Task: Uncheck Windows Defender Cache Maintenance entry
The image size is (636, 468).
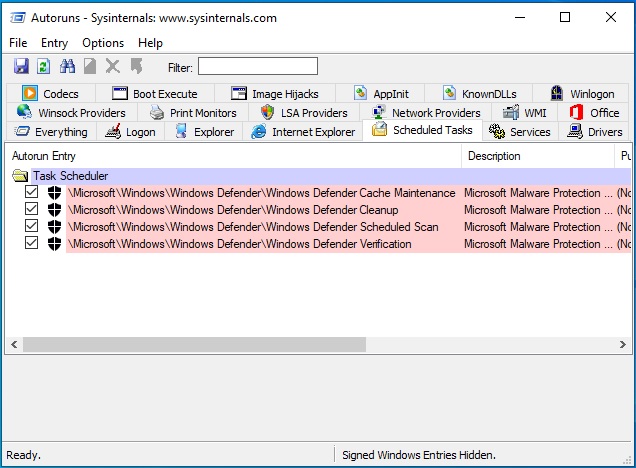Action: point(32,193)
